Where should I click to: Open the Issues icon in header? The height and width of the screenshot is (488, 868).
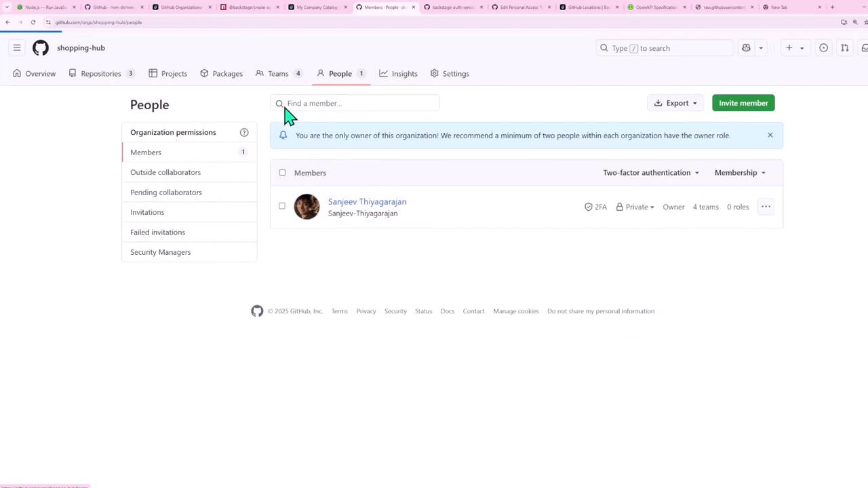click(823, 48)
